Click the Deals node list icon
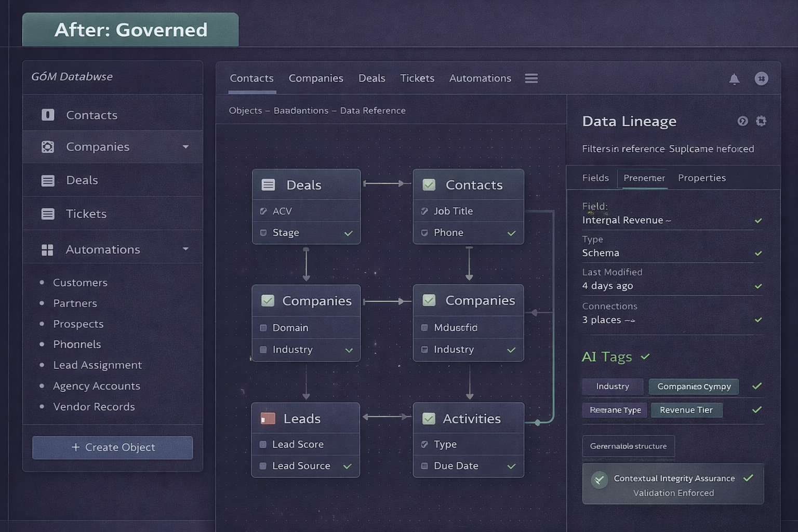798x532 pixels. coord(268,185)
